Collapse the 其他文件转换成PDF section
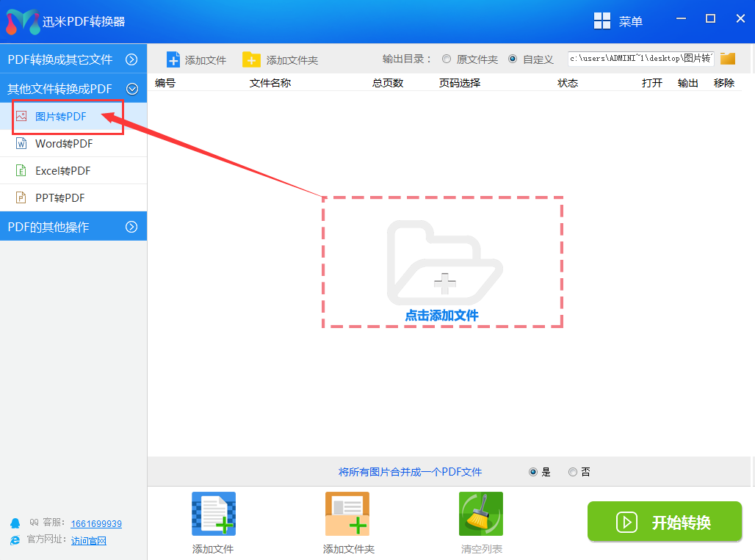 tap(73, 87)
